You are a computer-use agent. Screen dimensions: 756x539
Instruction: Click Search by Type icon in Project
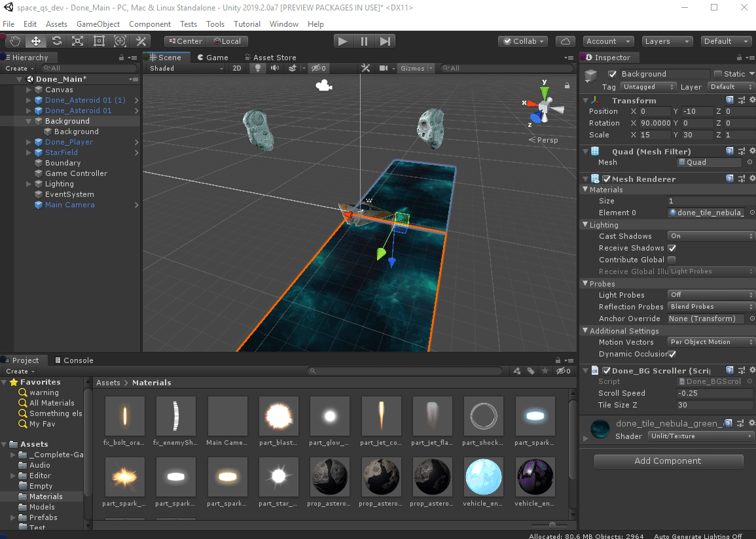pyautogui.click(x=517, y=371)
